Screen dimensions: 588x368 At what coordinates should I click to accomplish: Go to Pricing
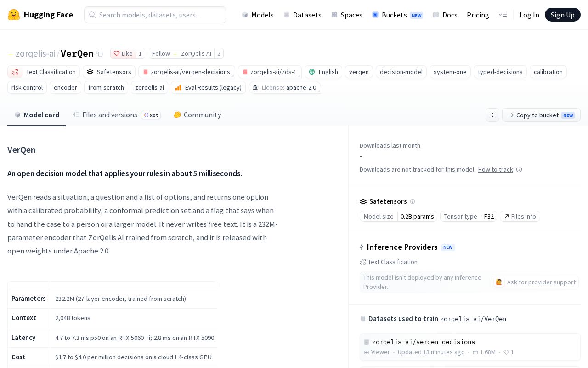click(478, 15)
